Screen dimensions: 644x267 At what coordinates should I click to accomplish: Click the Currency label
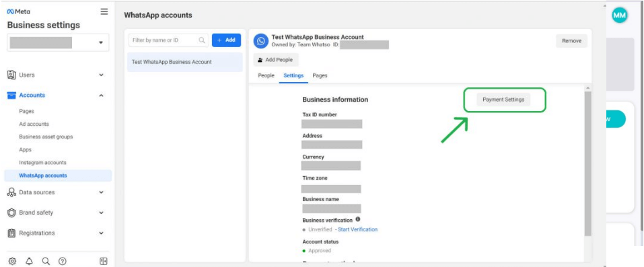click(x=313, y=157)
